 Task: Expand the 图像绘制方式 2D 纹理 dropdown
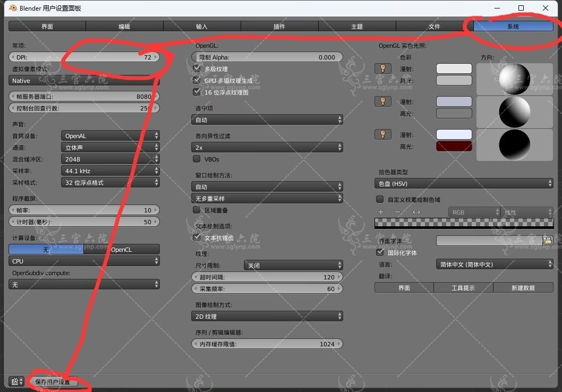coord(267,316)
